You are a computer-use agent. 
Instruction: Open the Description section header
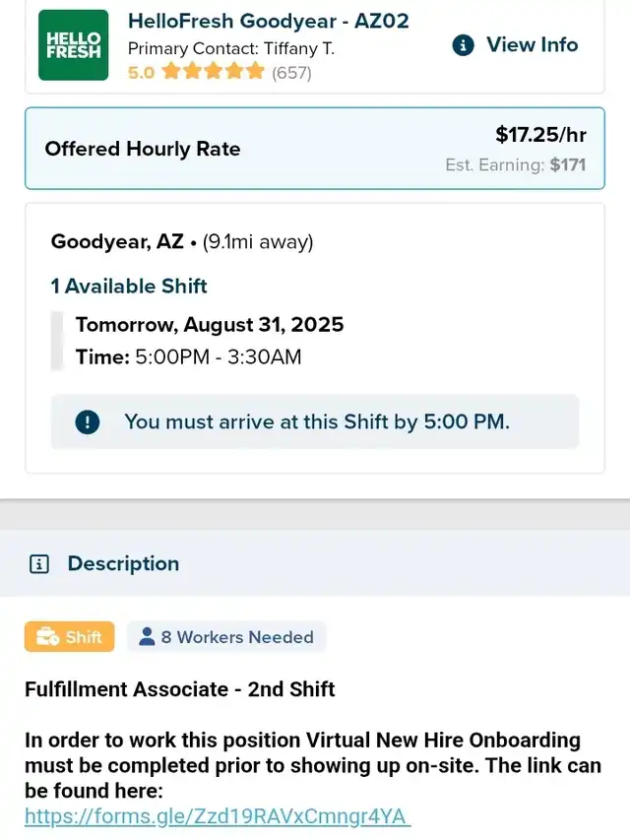click(123, 563)
